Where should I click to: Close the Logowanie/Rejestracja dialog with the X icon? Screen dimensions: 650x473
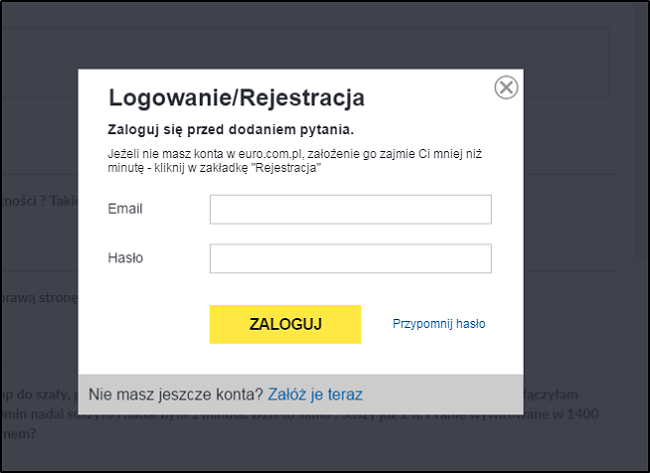(x=506, y=88)
